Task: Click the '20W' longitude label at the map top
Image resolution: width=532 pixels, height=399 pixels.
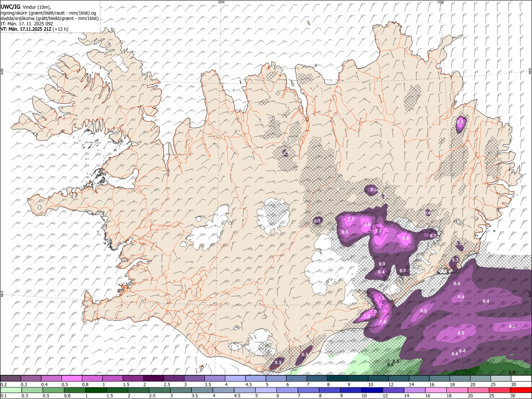Action: pyautogui.click(x=221, y=2)
